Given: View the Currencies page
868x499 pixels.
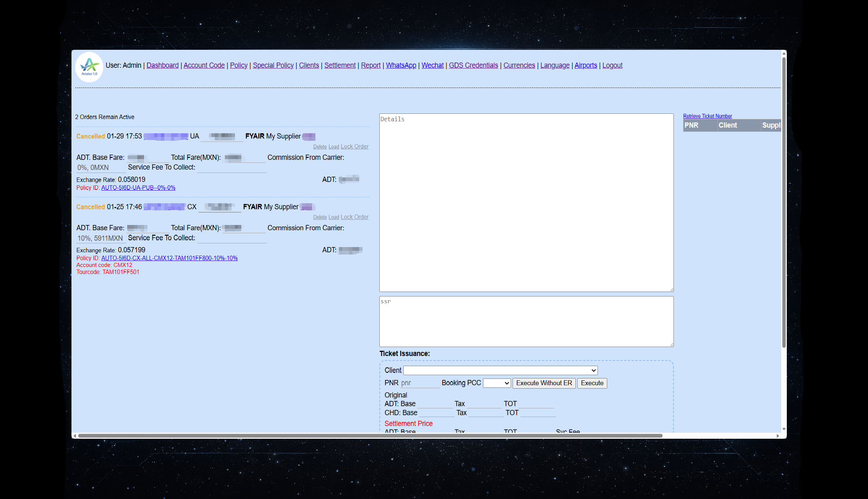Looking at the screenshot, I should click(x=519, y=65).
